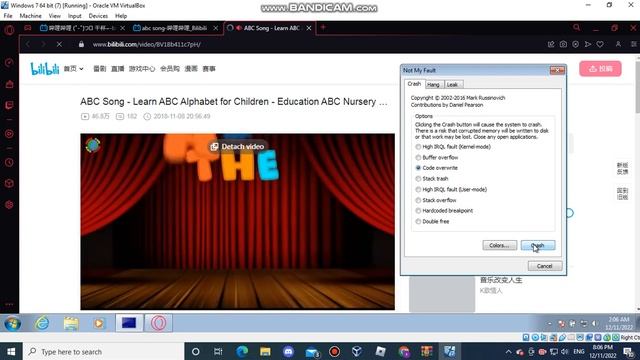The height and width of the screenshot is (360, 640).
Task: Open the GX Control sidebar icon
Action: 9,63
